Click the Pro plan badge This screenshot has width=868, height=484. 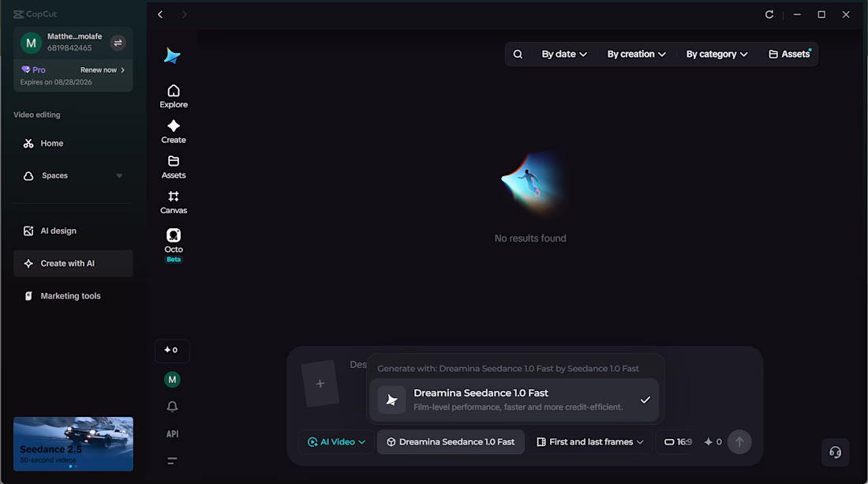[x=33, y=69]
